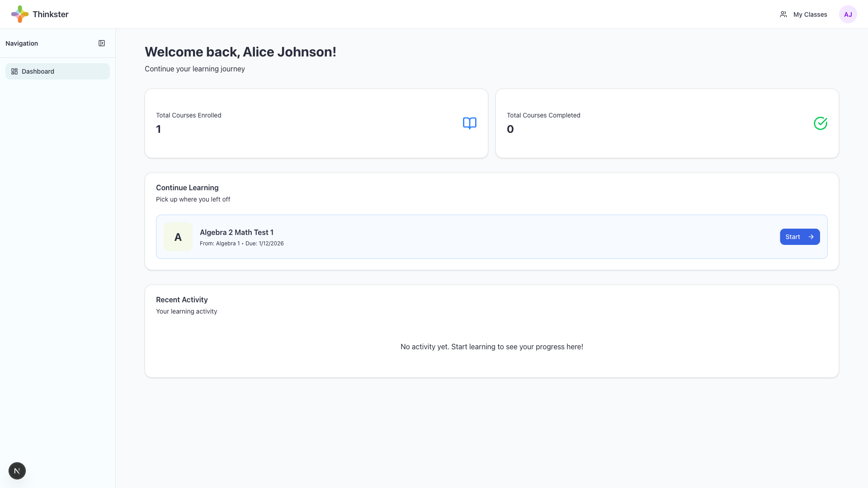This screenshot has width=868, height=488.
Task: Toggle the sidebar using the panel icon
Action: tap(102, 43)
